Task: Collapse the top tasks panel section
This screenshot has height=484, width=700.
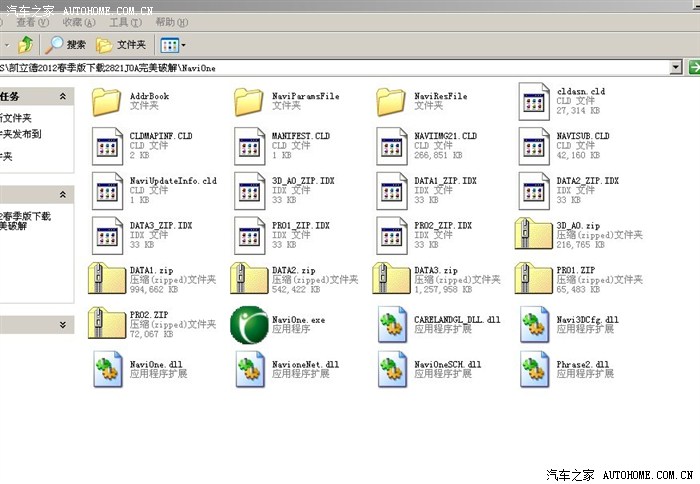Action: pyautogui.click(x=63, y=96)
